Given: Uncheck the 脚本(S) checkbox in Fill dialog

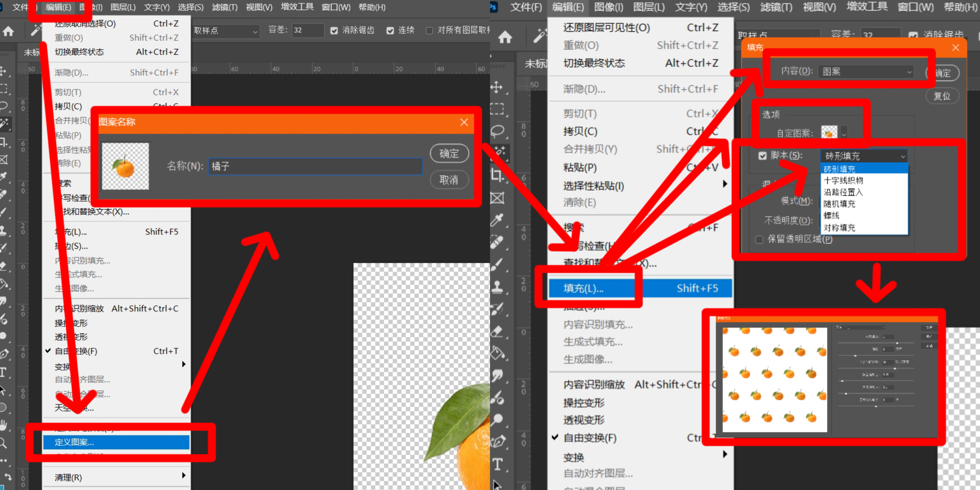Looking at the screenshot, I should click(762, 156).
